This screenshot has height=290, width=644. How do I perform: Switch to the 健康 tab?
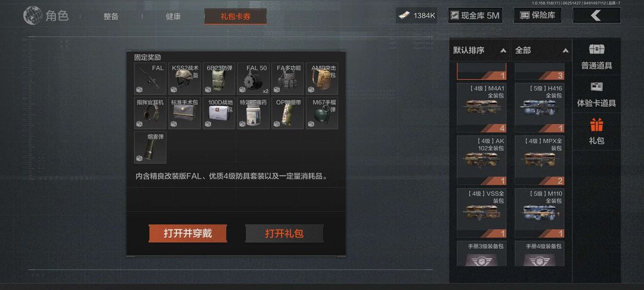(x=174, y=17)
